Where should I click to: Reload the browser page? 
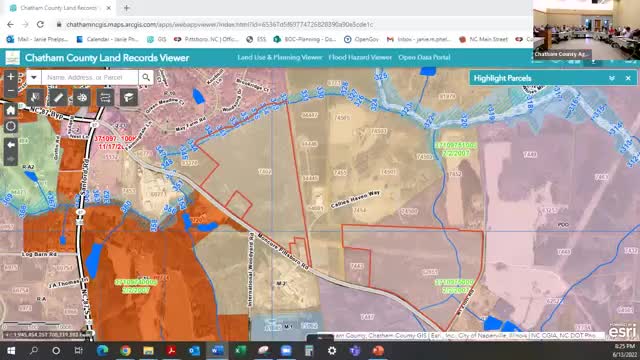40,24
